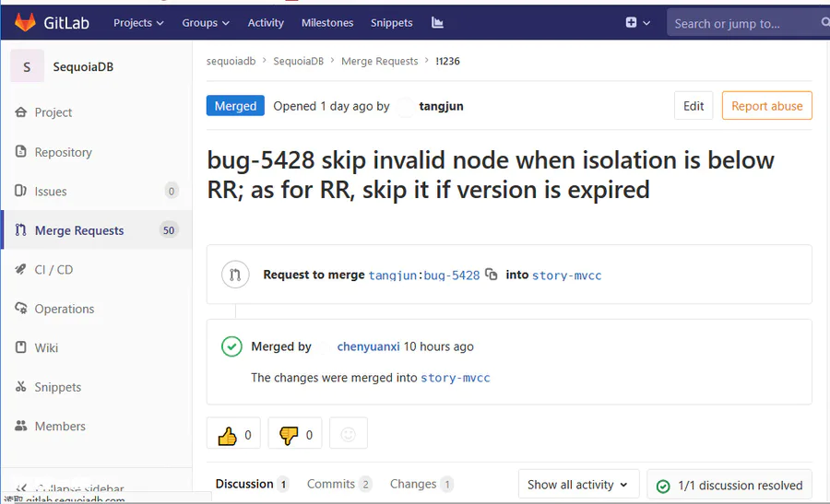Expand the Projects dropdown in the navbar
The width and height of the screenshot is (830, 504).
pyautogui.click(x=138, y=23)
